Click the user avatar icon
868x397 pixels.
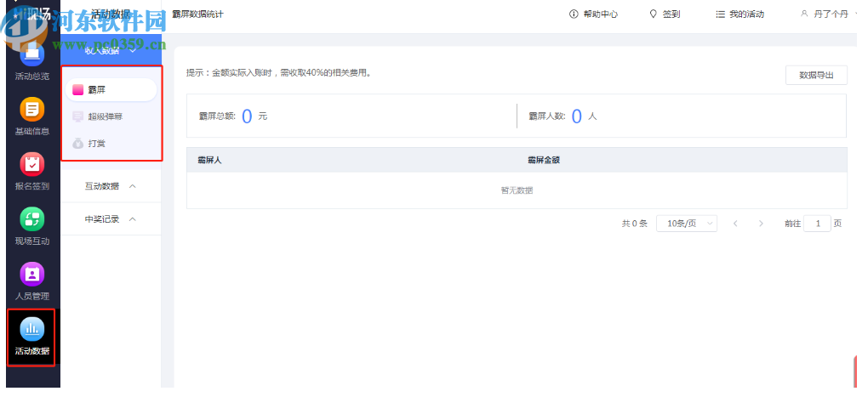point(804,14)
